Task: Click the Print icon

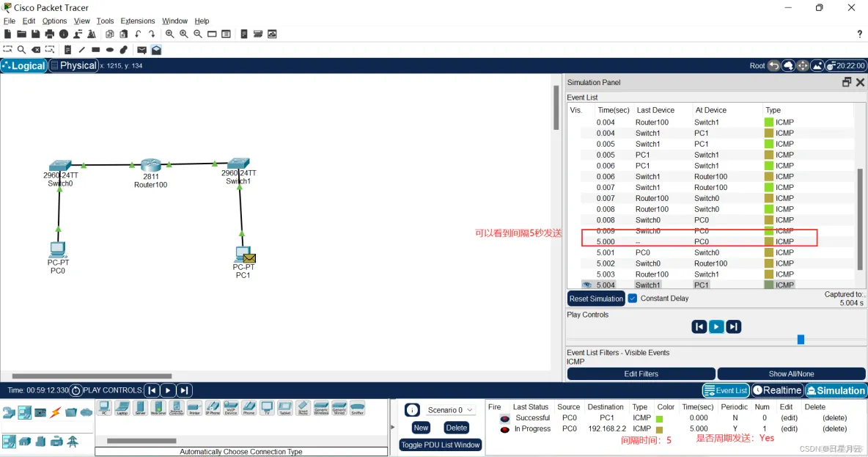Action: [x=50, y=34]
